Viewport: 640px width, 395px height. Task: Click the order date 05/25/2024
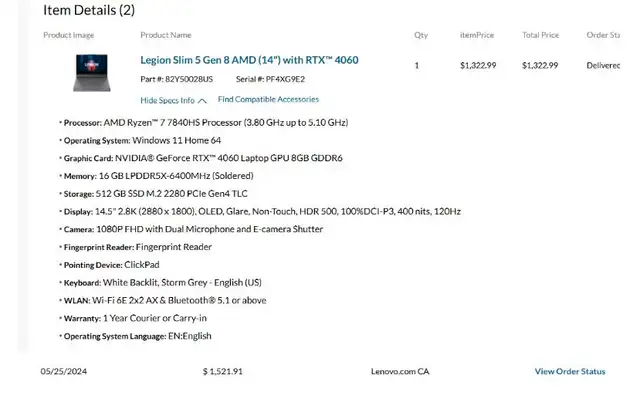(x=64, y=371)
